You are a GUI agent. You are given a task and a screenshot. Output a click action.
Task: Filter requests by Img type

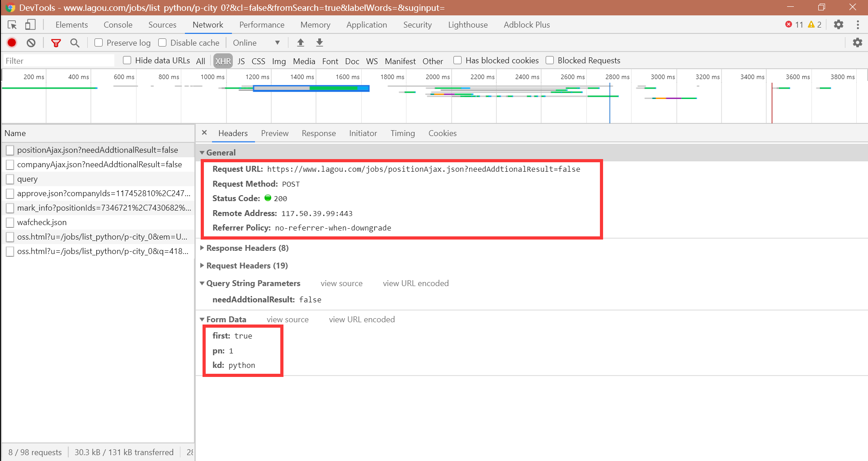[x=279, y=61]
